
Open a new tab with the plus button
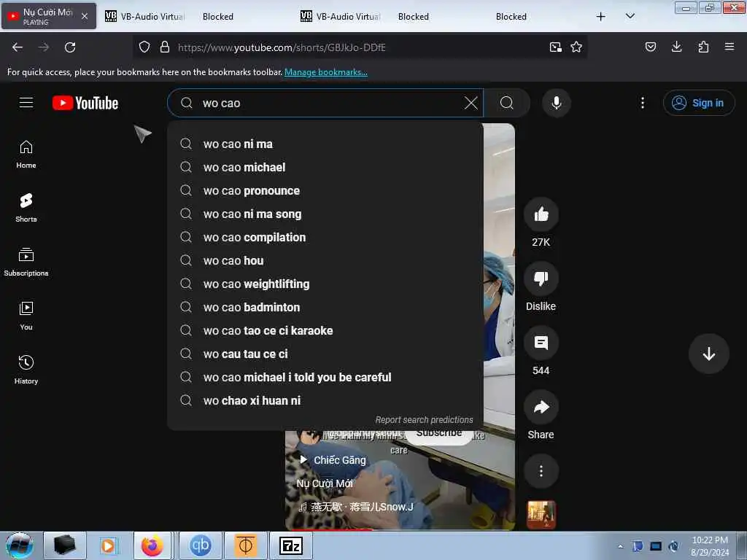(601, 16)
